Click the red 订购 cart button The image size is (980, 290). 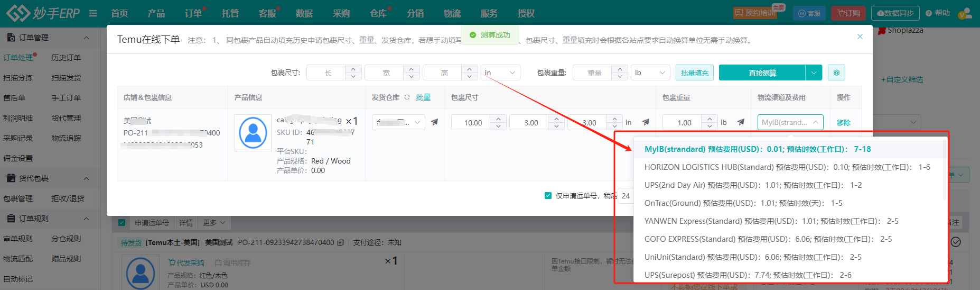[x=849, y=13]
